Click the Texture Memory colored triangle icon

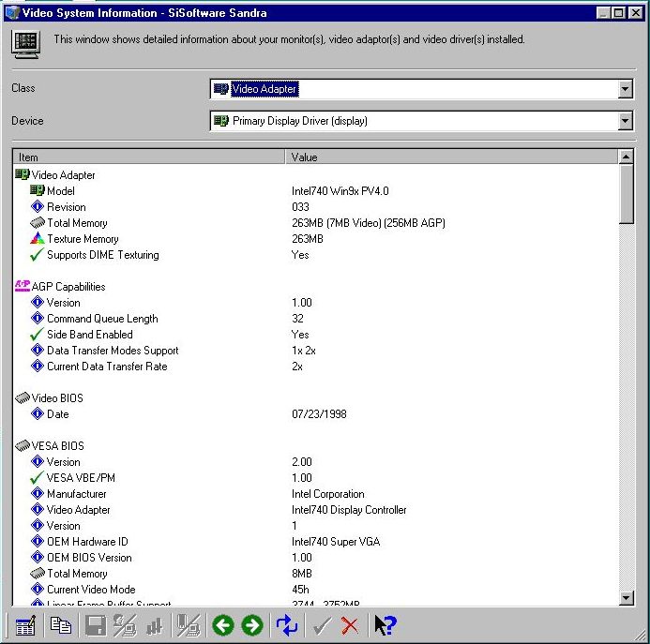tap(38, 238)
